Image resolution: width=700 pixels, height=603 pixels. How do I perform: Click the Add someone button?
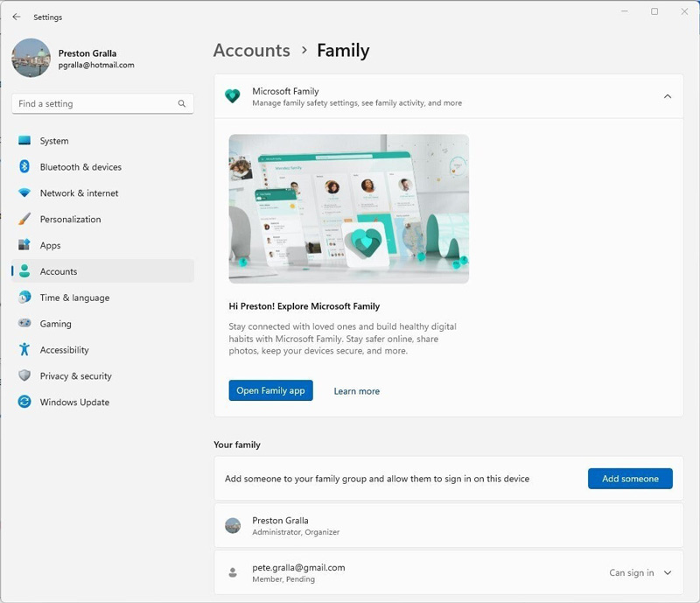630,479
